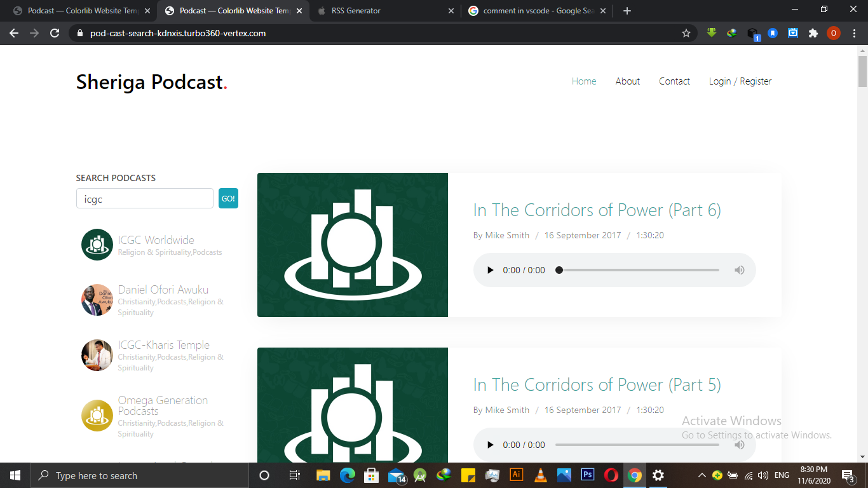The image size is (868, 488).
Task: Play the Corridors of Power Part 5 audio
Action: (490, 445)
